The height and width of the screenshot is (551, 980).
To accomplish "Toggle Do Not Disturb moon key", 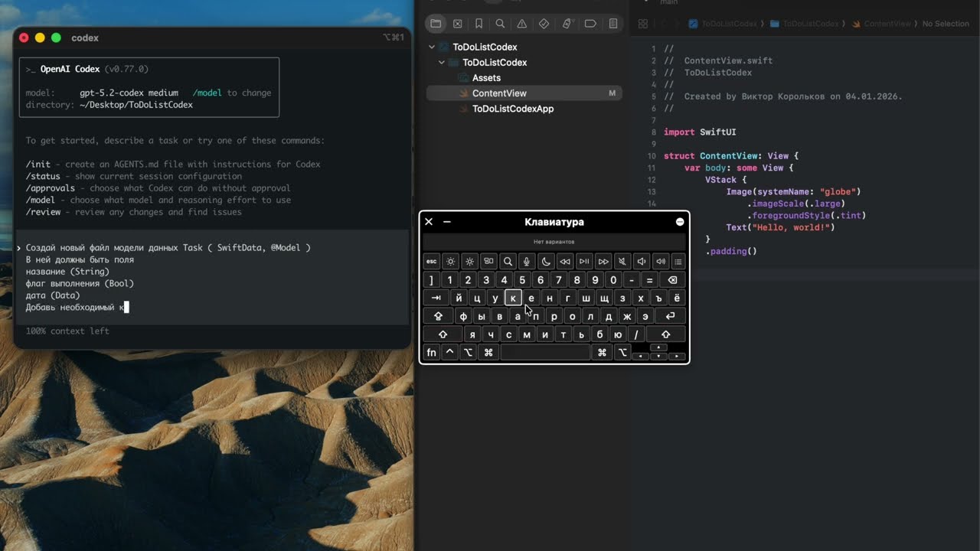I will (546, 262).
